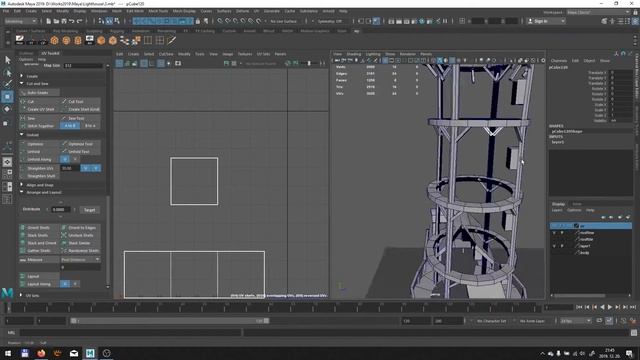
Task: Click the first sketch shelf icon
Action: tap(20, 40)
